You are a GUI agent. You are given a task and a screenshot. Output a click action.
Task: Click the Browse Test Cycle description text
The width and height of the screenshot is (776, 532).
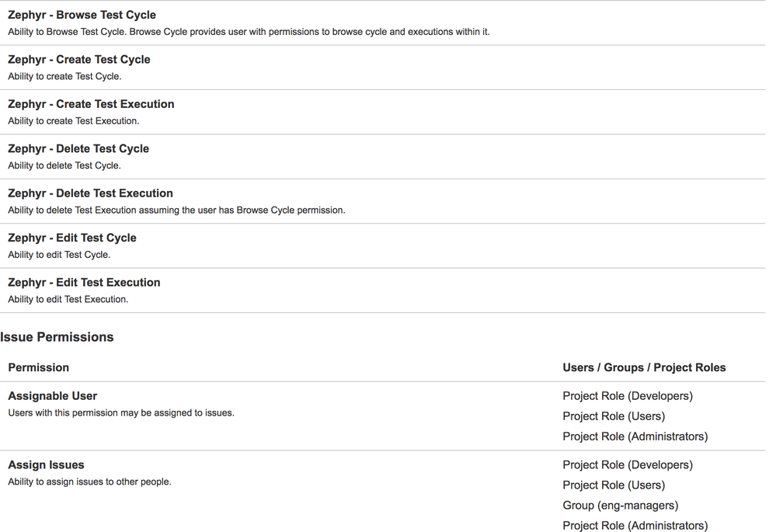click(249, 32)
